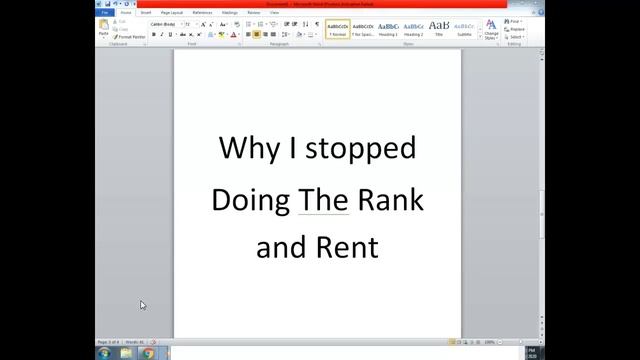Switch to Print Layout view in status bar

(x=452, y=342)
